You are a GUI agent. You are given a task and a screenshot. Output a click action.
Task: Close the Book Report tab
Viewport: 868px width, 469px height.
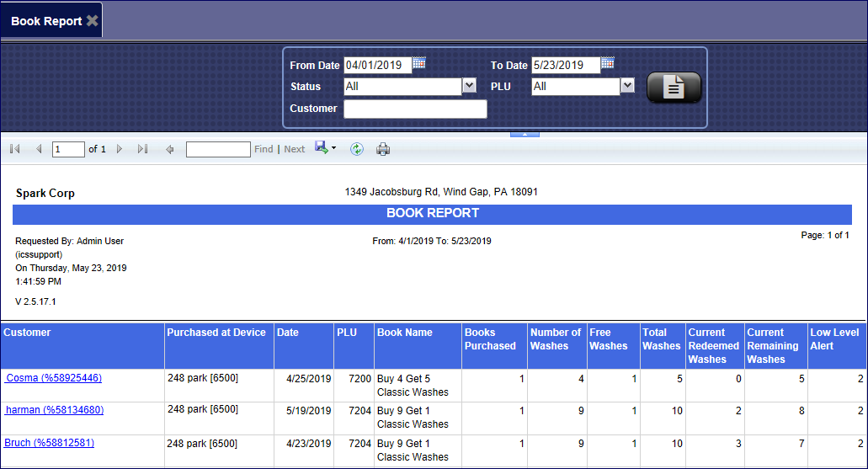(x=93, y=21)
